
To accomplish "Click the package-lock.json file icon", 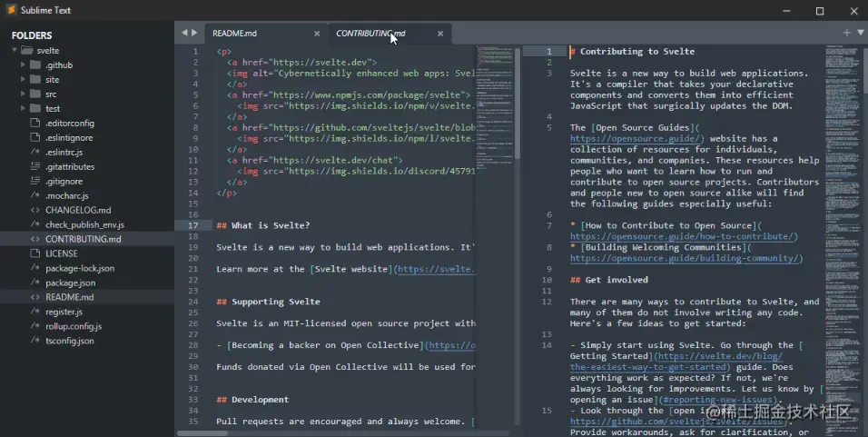I will click(35, 268).
